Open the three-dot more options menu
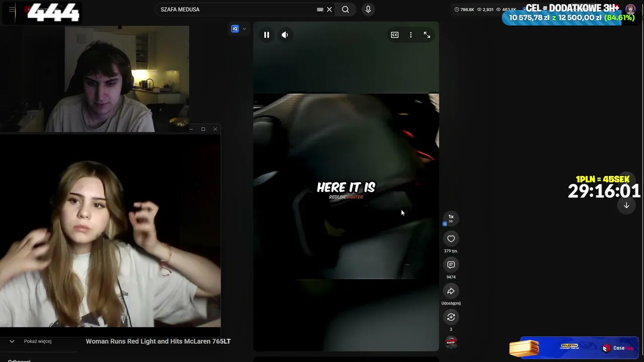The image size is (644, 362). click(x=411, y=35)
